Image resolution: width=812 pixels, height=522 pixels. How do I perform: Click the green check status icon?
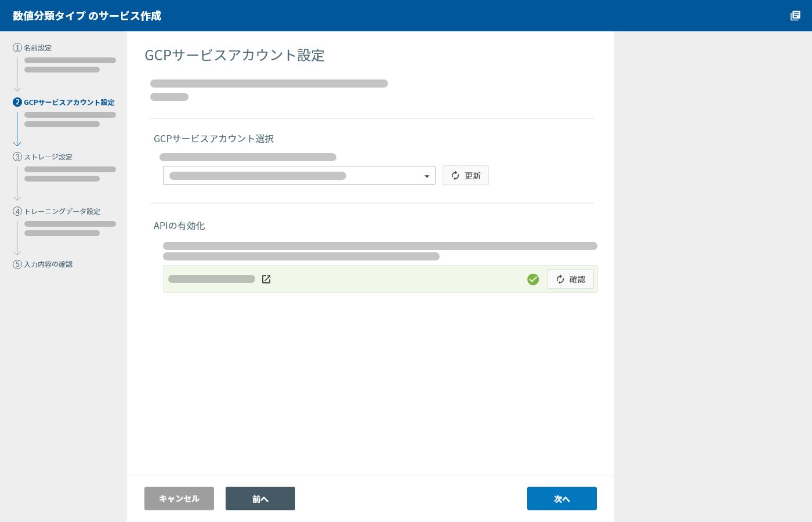[x=533, y=280]
